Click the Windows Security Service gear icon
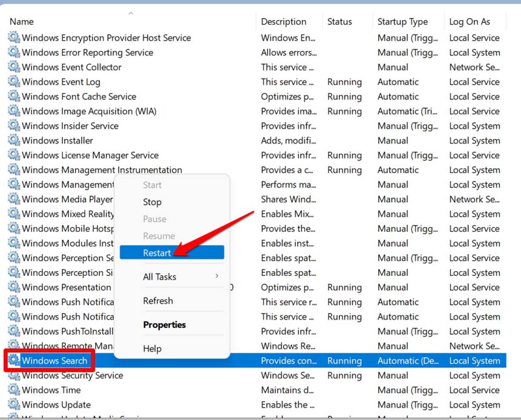 point(13,376)
